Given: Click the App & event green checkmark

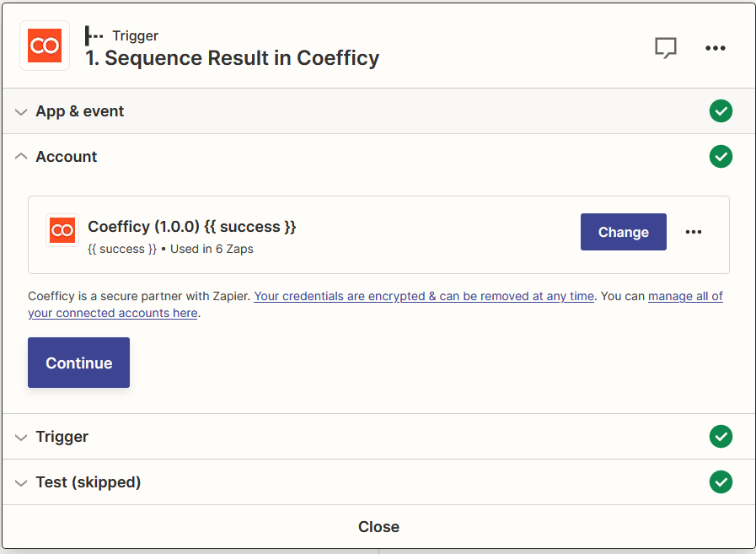Looking at the screenshot, I should [721, 111].
